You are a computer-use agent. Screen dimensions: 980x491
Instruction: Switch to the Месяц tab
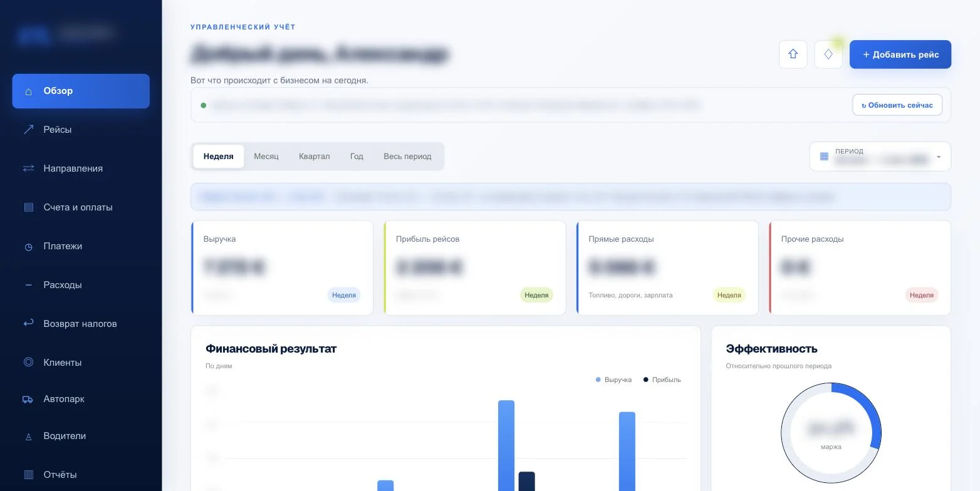266,157
